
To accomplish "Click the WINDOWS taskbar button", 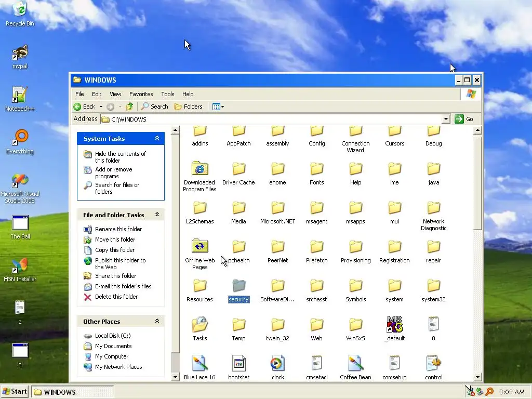I will (x=73, y=392).
